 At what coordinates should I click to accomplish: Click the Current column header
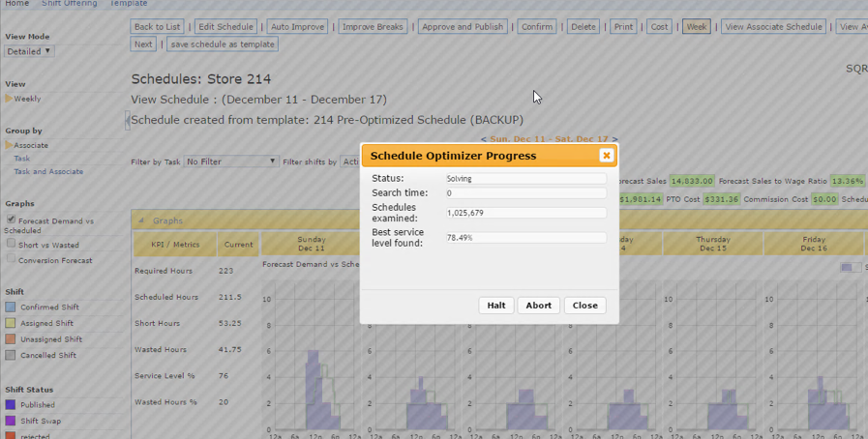239,244
